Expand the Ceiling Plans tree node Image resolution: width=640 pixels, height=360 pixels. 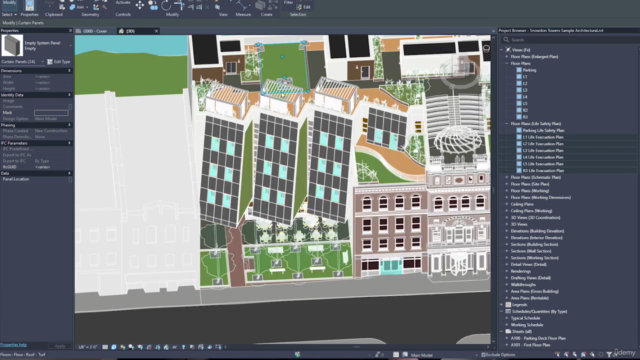click(507, 204)
